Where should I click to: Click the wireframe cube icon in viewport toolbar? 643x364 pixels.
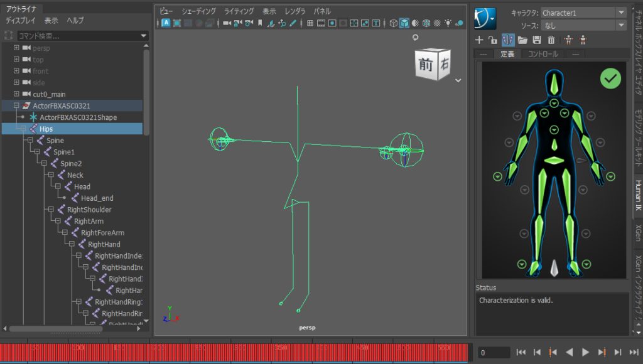[x=393, y=23]
